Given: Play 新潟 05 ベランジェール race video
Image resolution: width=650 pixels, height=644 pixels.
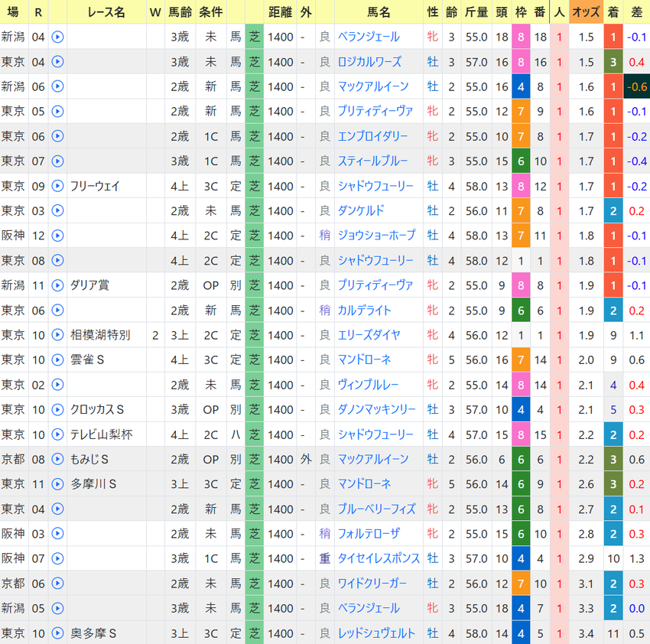Looking at the screenshot, I should pos(57,608).
